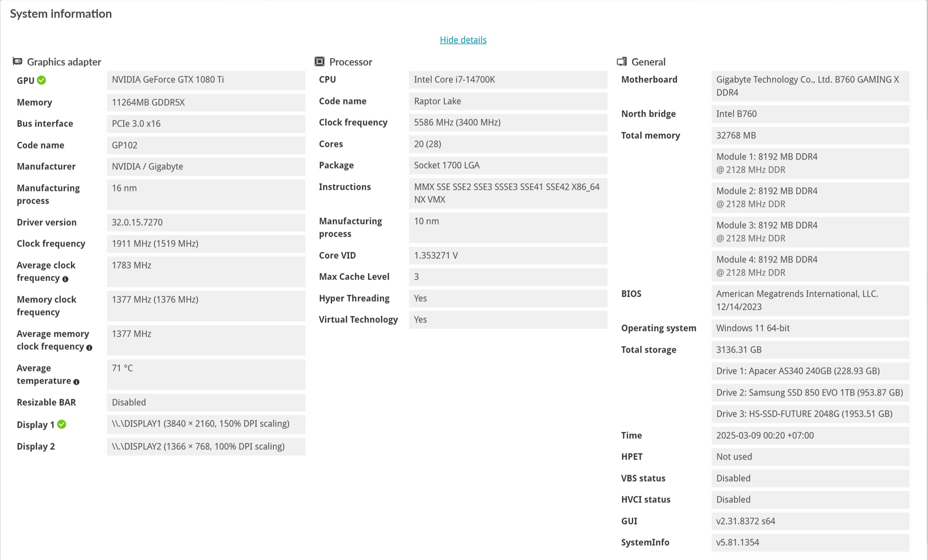Click the 1.353271 V Core VID value
Image resolution: width=928 pixels, height=560 pixels.
point(508,256)
